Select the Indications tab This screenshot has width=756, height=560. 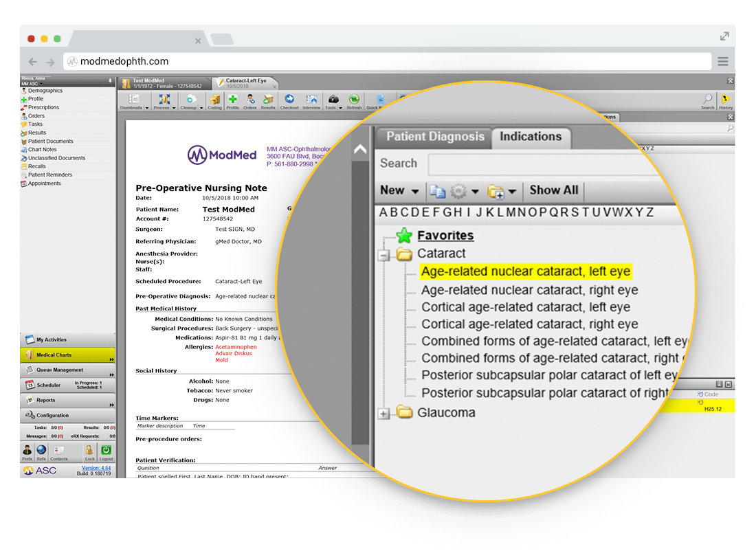pos(531,137)
